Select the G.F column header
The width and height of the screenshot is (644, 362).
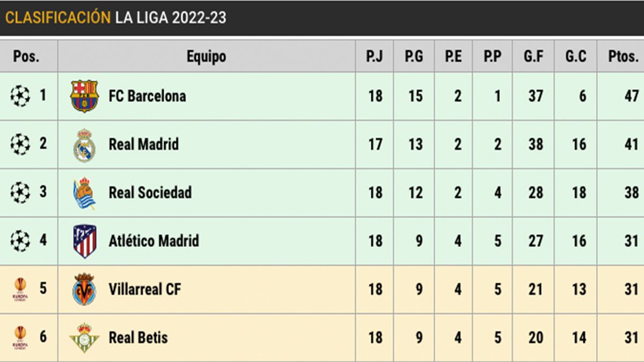click(533, 56)
